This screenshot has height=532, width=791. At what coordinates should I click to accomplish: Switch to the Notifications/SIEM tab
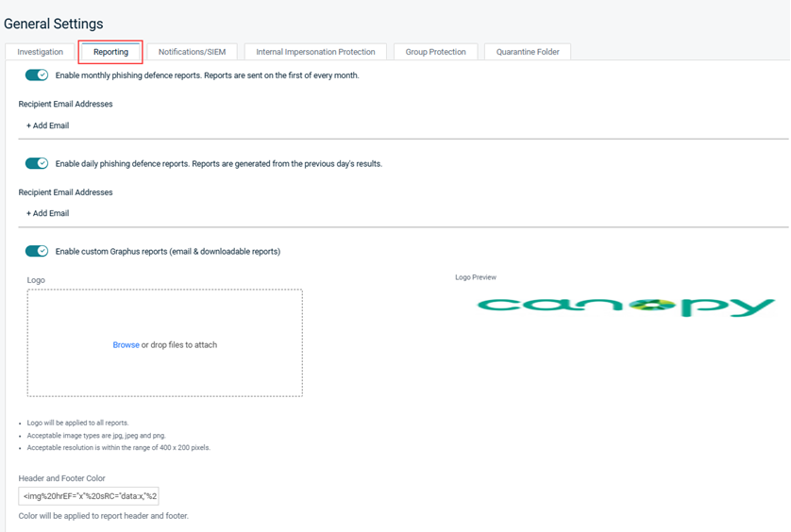tap(192, 52)
